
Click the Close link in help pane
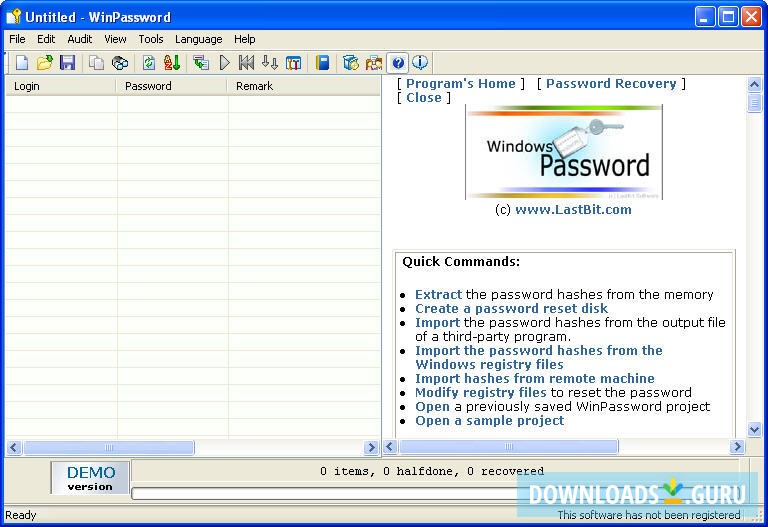424,97
